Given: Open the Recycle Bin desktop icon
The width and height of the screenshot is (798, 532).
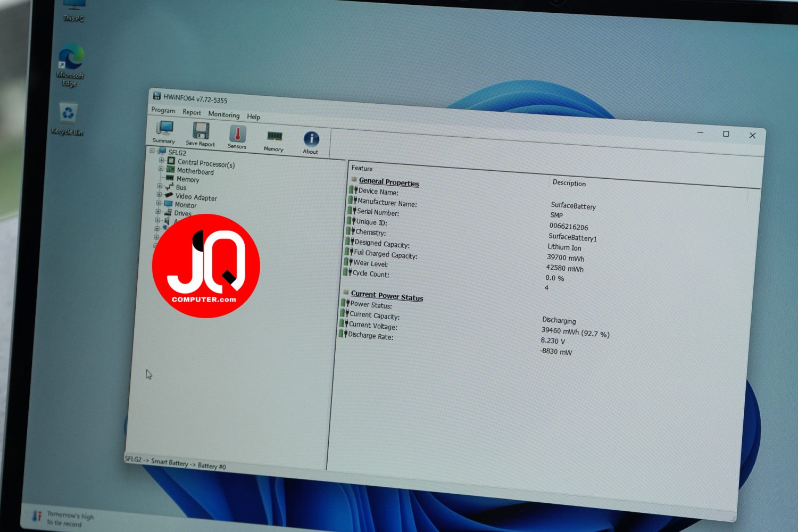Looking at the screenshot, I should point(68,119).
